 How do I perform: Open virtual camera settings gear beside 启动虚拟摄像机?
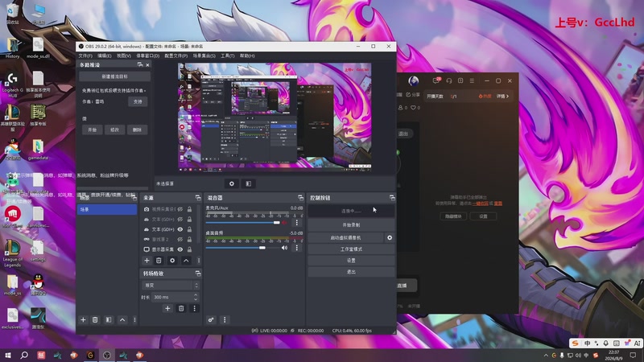(x=390, y=237)
